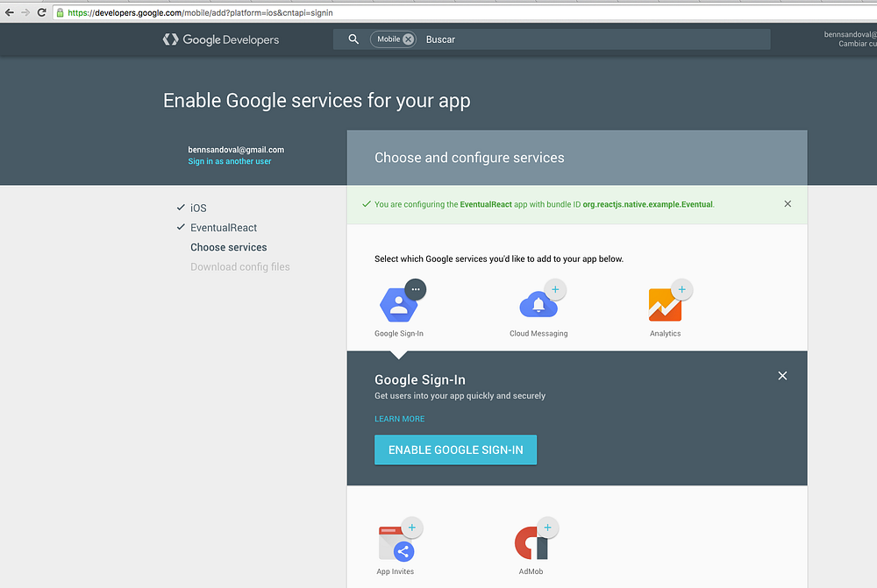This screenshot has height=588, width=877.
Task: Click the Cambiar cuenta account link
Action: [858, 44]
